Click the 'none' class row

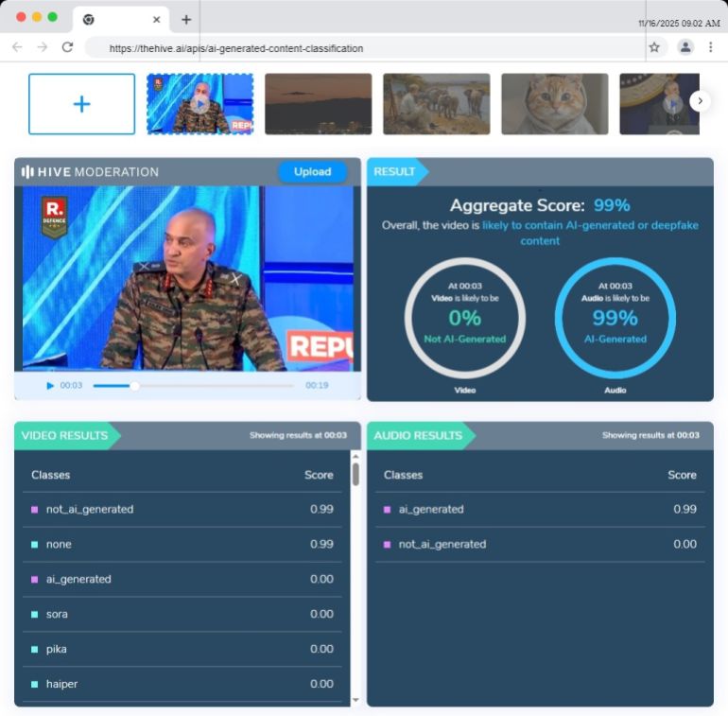click(182, 544)
